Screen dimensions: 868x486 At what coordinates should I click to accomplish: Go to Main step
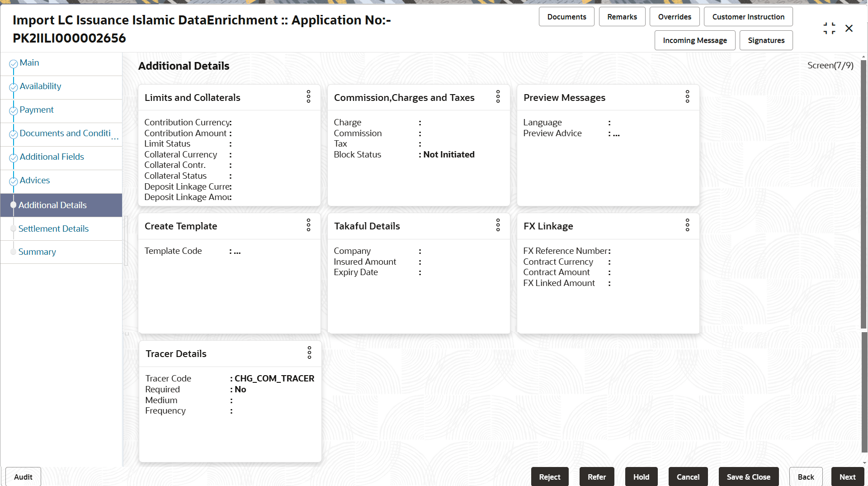[29, 63]
